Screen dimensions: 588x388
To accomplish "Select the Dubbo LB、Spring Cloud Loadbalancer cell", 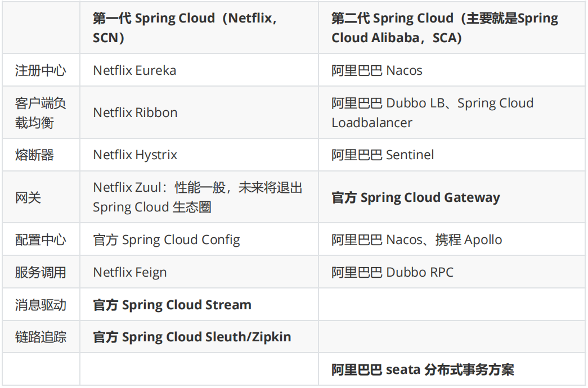I will tap(452, 112).
